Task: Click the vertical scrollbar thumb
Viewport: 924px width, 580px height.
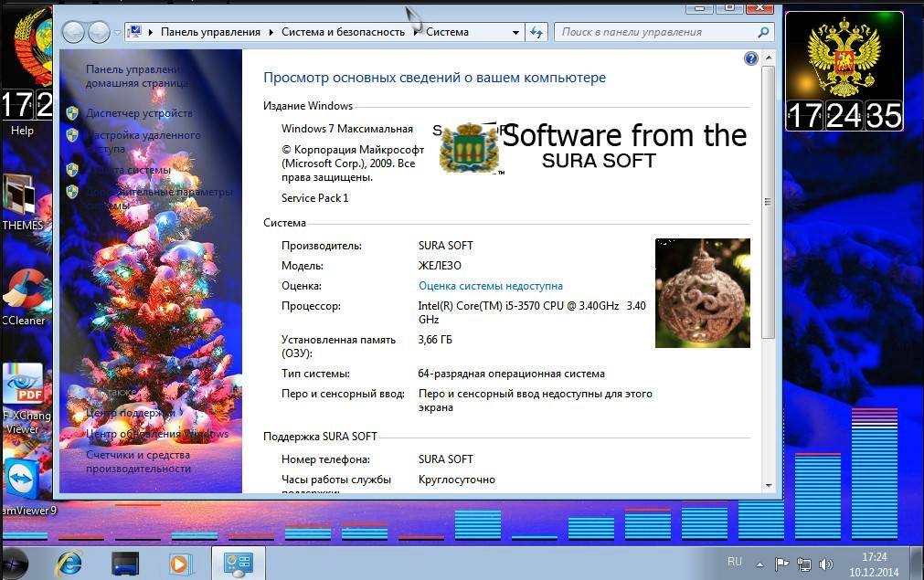Action: 768,202
